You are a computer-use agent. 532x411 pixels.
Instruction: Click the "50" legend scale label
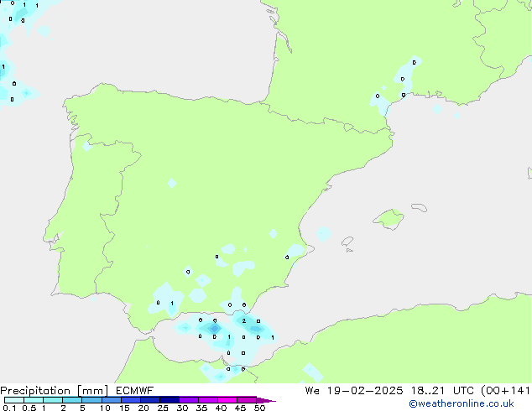pos(259,408)
